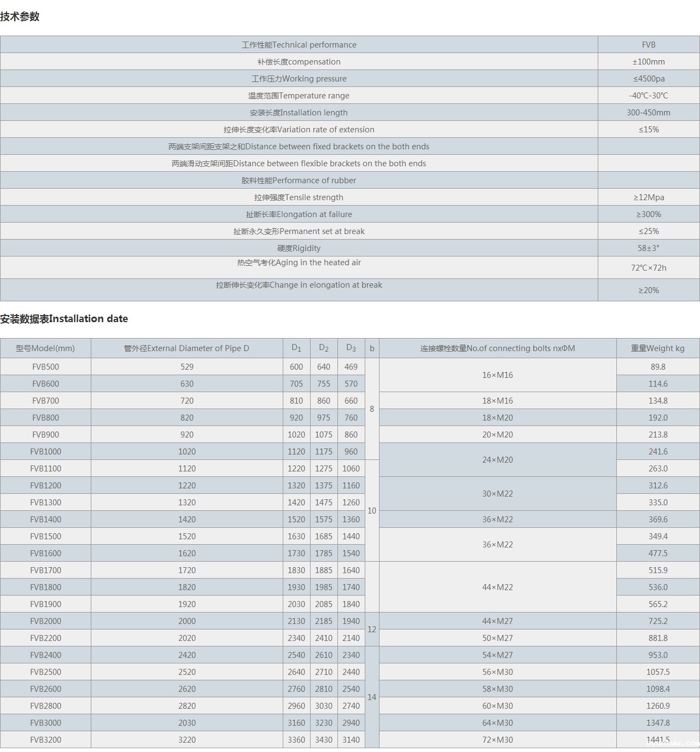Select the FVB1600 model cell
This screenshot has height=752, width=700.
[45, 553]
